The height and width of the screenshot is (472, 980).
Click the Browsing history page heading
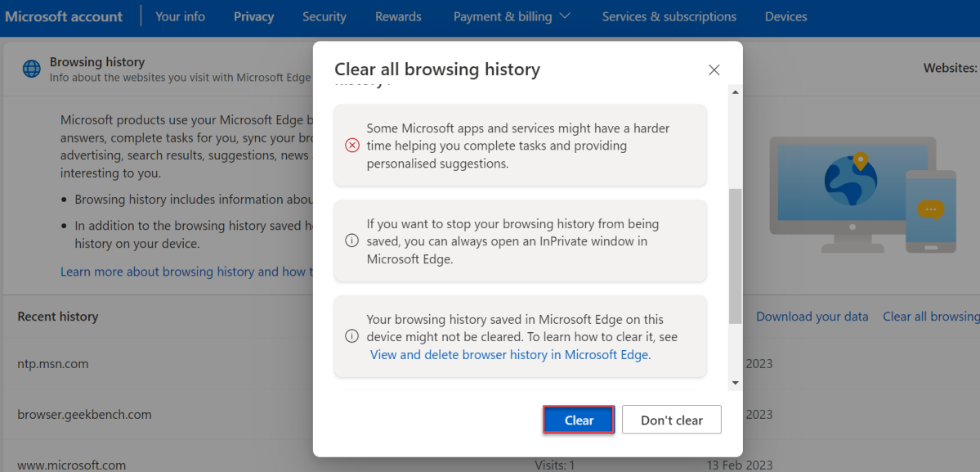[97, 62]
